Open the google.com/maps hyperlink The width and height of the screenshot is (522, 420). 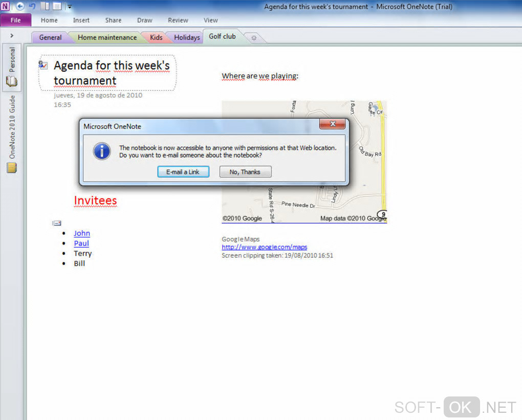point(265,247)
